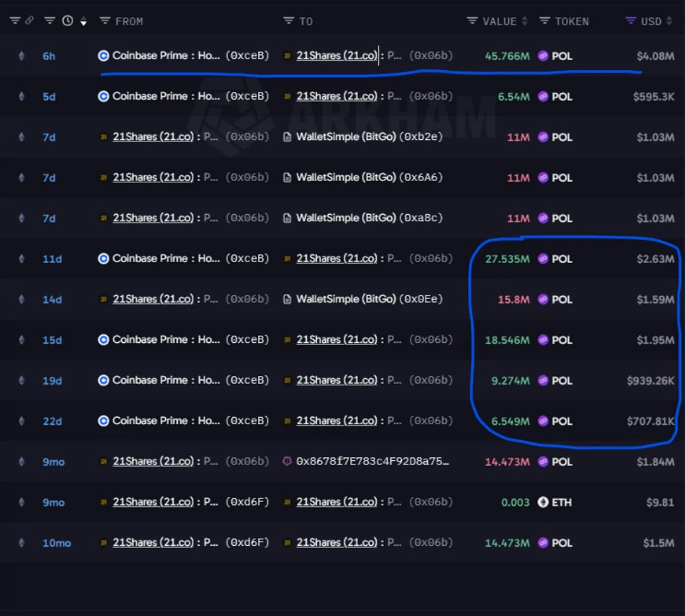
Task: Toggle the time sort arrows beside the clock
Action: pos(83,21)
